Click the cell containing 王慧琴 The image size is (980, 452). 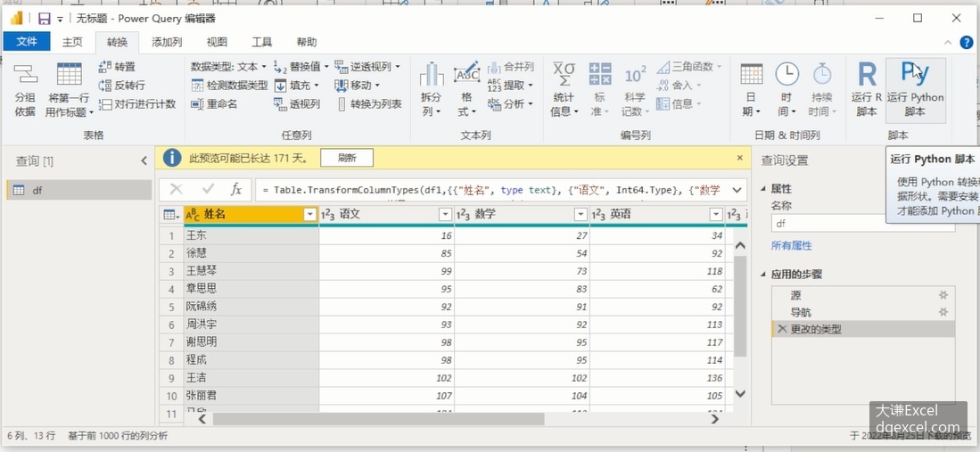(251, 271)
